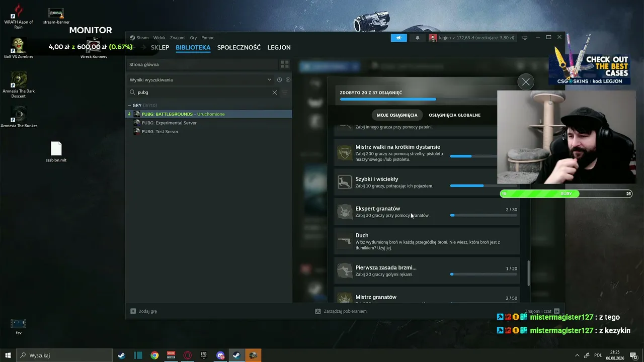The height and width of the screenshot is (362, 644).
Task: Open the SPOŁECZNOŚĆ tab
Action: click(x=239, y=47)
